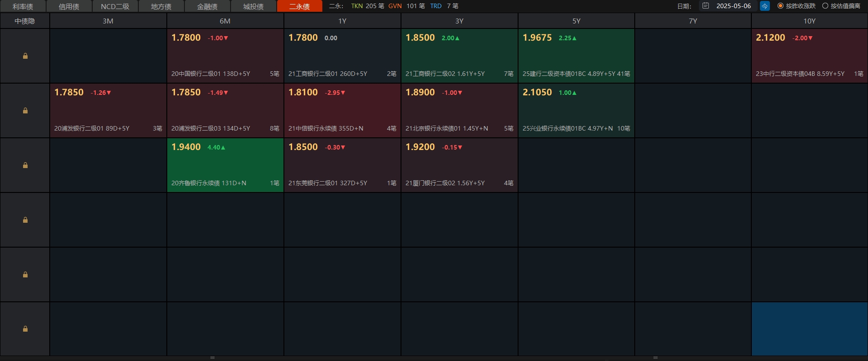Open the 城投债 tab

(x=254, y=6)
